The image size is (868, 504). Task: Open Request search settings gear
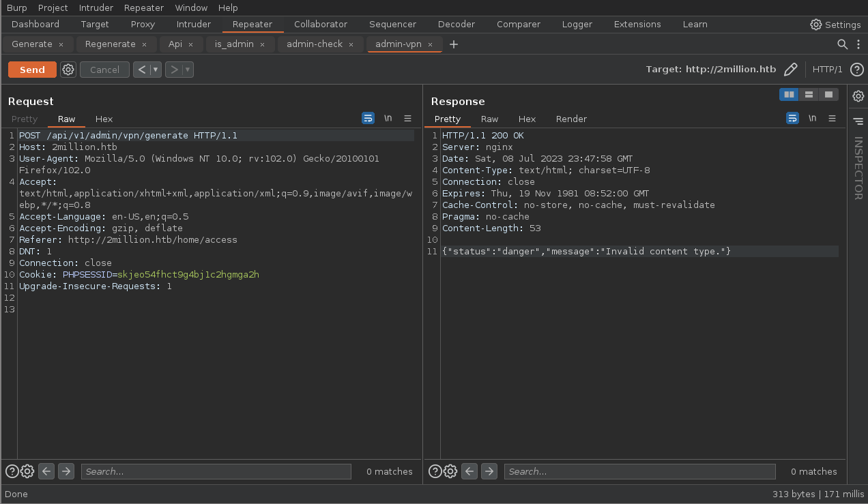27,471
